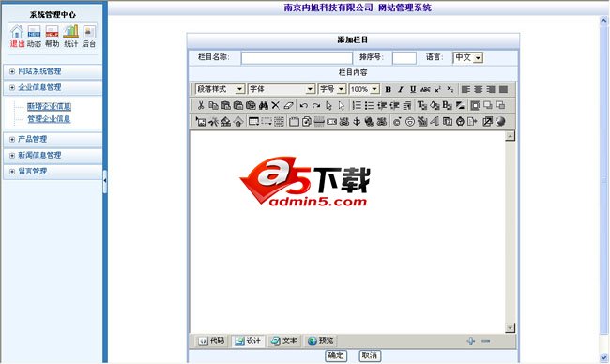Click the 栏目名称 input field

tap(297, 58)
